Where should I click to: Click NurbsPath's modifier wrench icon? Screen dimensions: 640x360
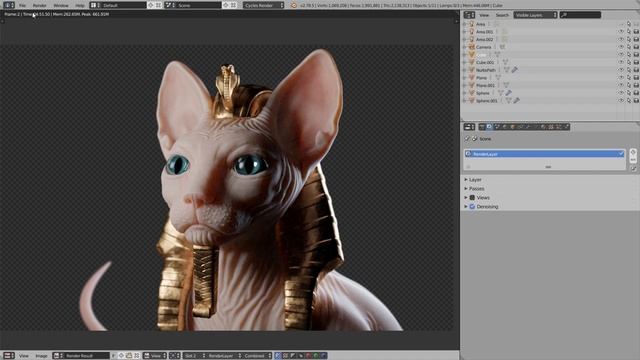[x=515, y=70]
